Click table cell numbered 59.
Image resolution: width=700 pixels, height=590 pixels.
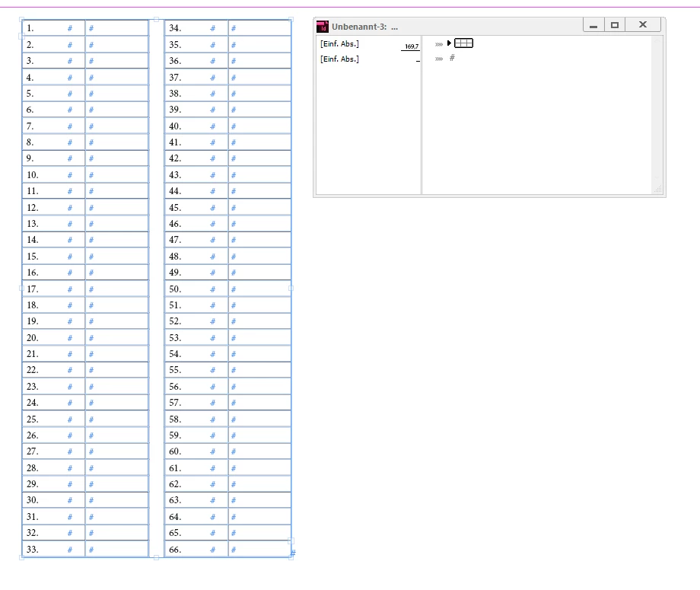click(x=196, y=435)
